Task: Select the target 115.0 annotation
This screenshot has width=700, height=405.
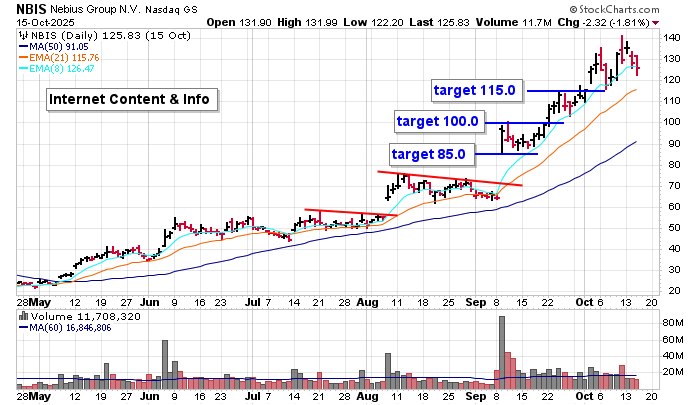Action: 474,90
